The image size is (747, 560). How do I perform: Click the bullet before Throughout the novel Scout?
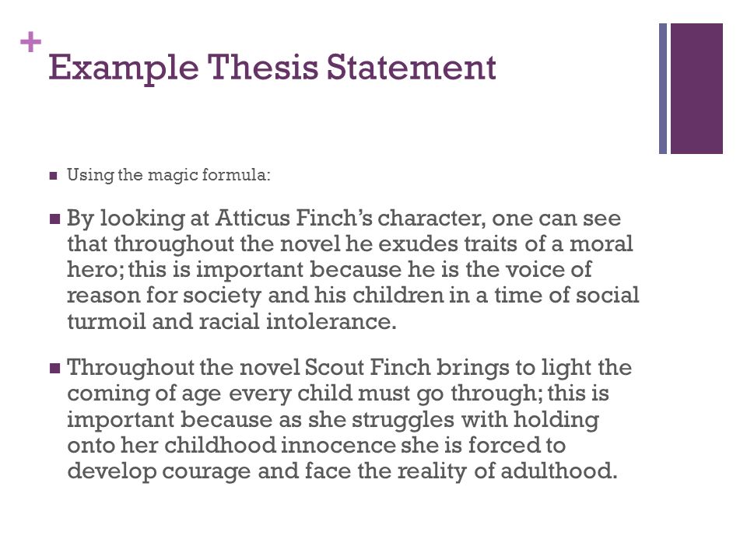pos(54,368)
